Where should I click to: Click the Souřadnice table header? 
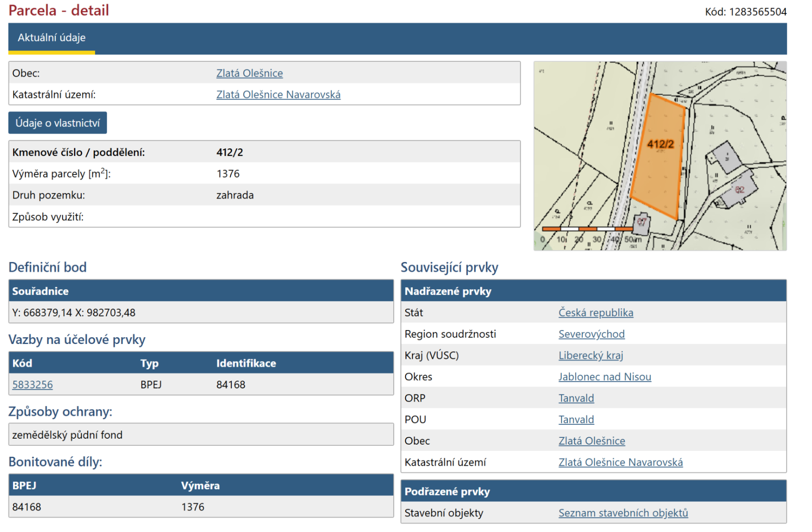[201, 291]
